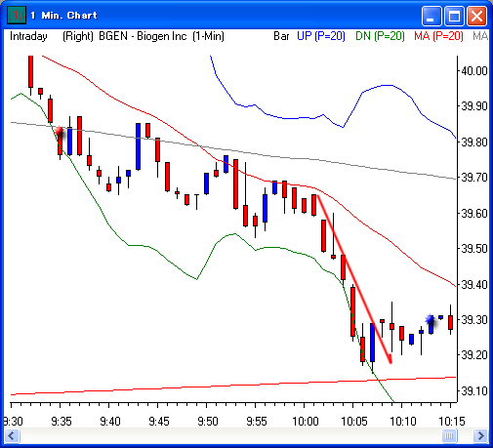Maximize the 1 Min. Chart window
Image resolution: width=493 pixels, height=448 pixels.
(454, 16)
